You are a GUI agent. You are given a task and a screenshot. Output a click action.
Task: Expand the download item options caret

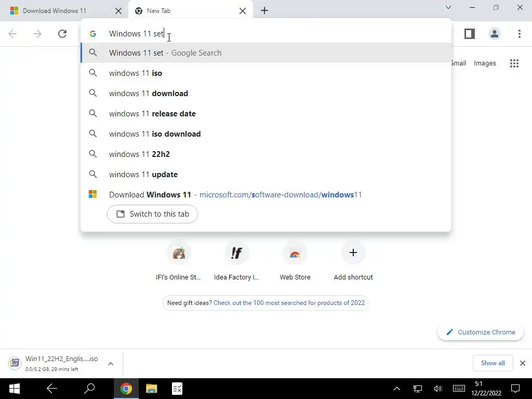tap(110, 364)
